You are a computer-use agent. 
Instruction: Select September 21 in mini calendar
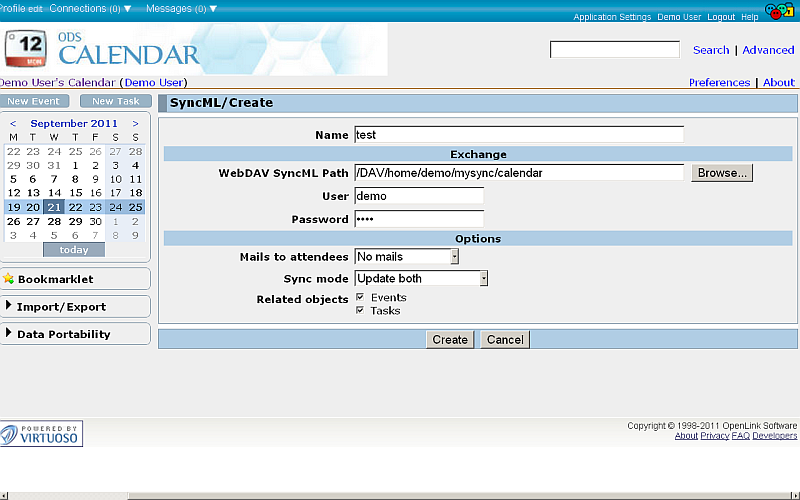54,207
